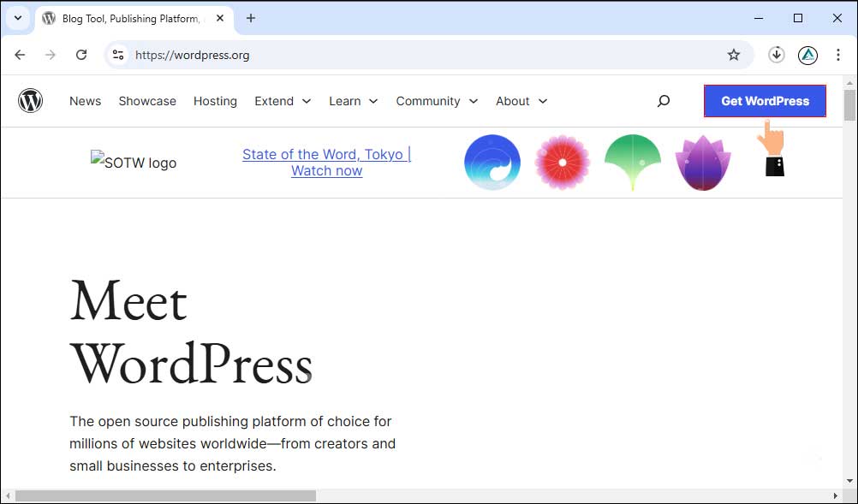The image size is (858, 504).
Task: Go back with the browser back arrow
Action: (x=20, y=55)
